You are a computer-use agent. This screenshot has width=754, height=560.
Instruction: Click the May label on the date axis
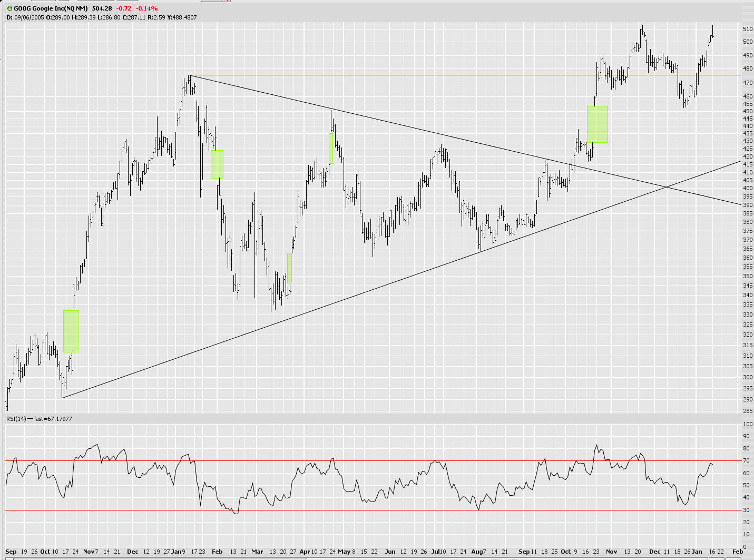click(344, 552)
